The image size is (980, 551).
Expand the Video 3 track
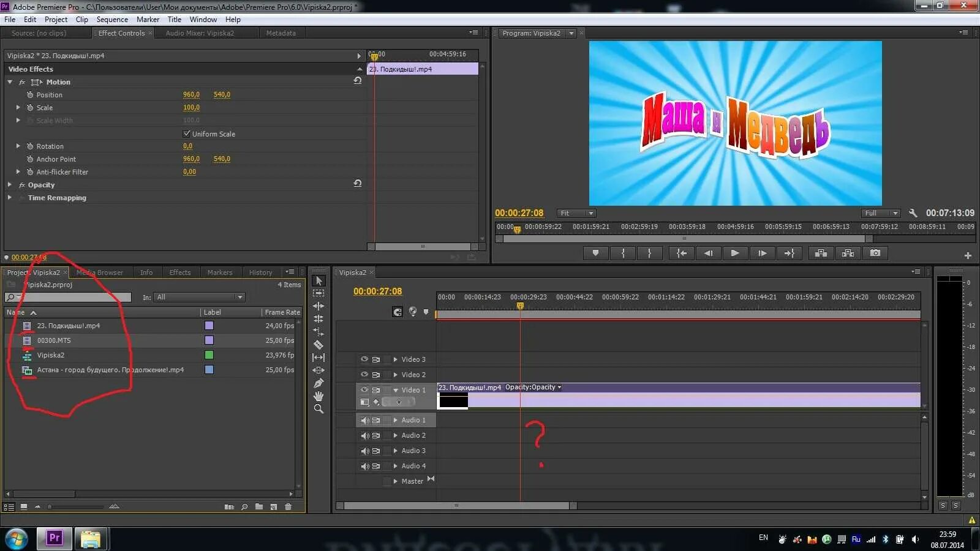(396, 359)
